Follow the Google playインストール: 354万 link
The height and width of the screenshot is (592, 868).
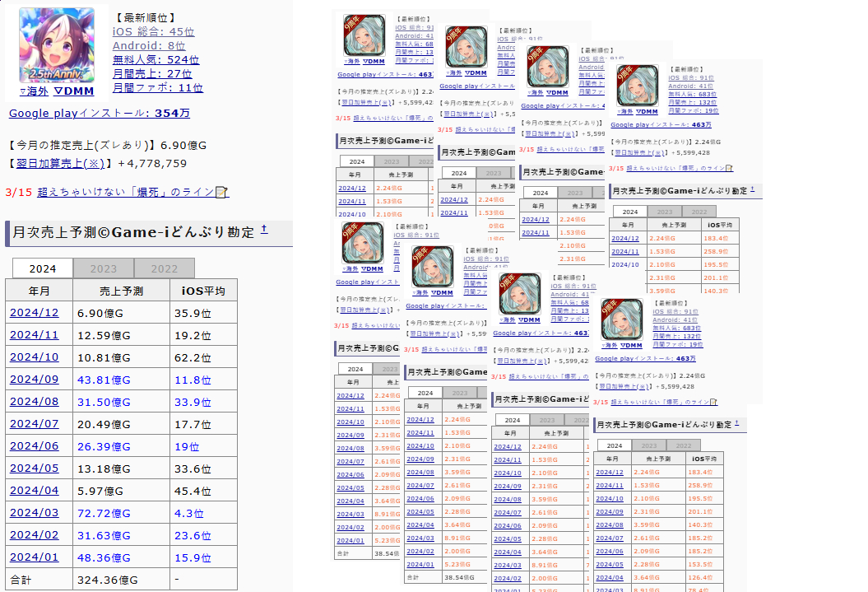point(100,113)
